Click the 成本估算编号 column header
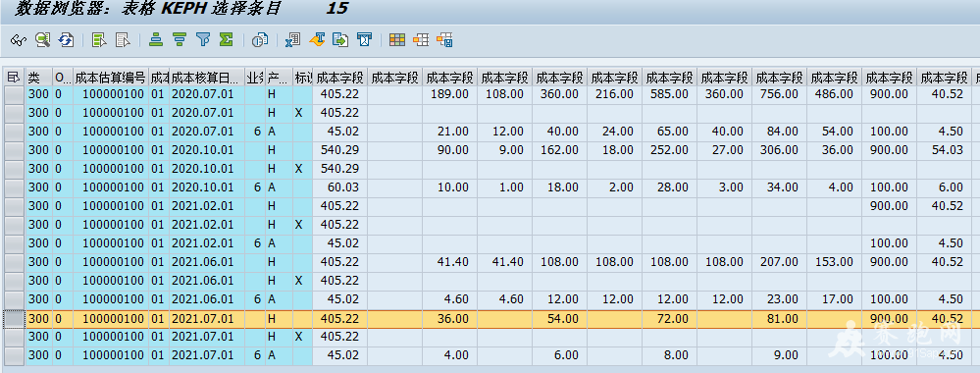Image resolution: width=980 pixels, height=373 pixels. click(x=111, y=78)
